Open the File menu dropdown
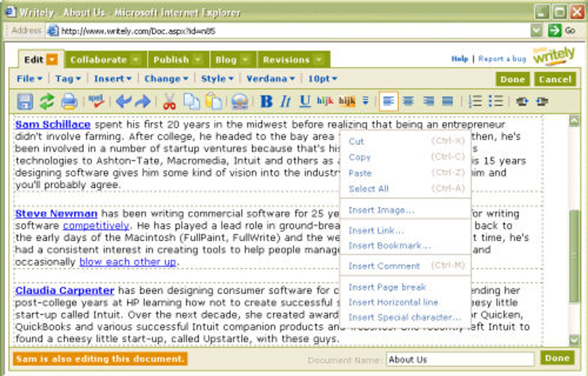Screen dimensions: 588x376 (x=29, y=79)
